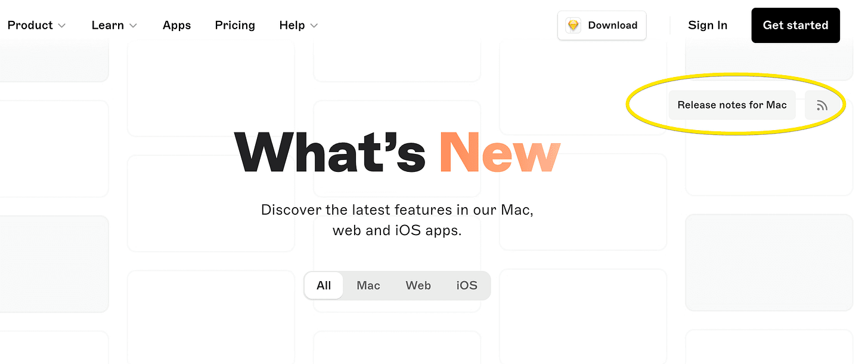Select the All filter option

[324, 285]
